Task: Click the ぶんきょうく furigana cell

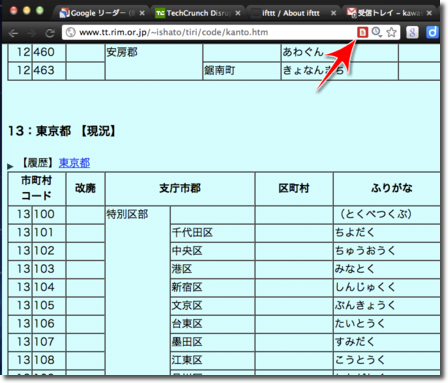Action: (x=387, y=305)
